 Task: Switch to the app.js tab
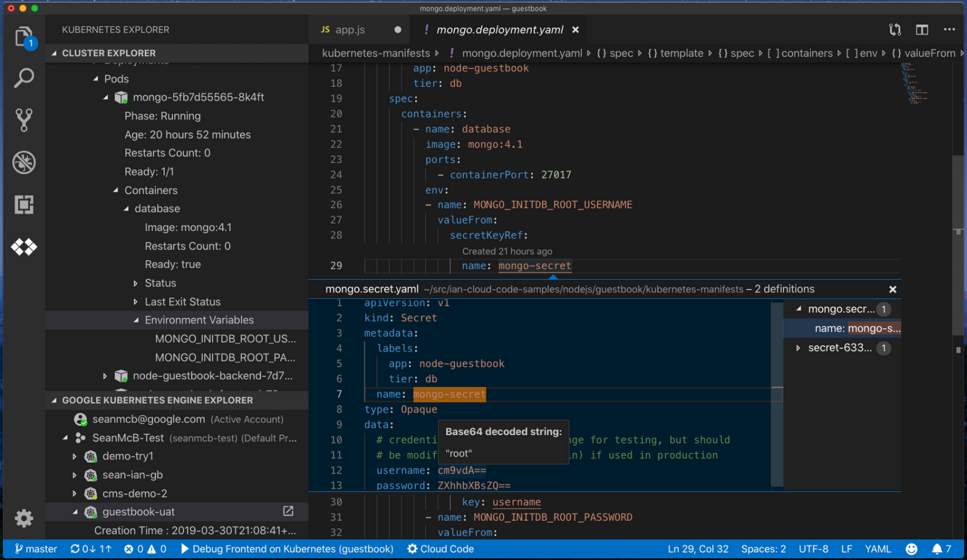(x=350, y=30)
